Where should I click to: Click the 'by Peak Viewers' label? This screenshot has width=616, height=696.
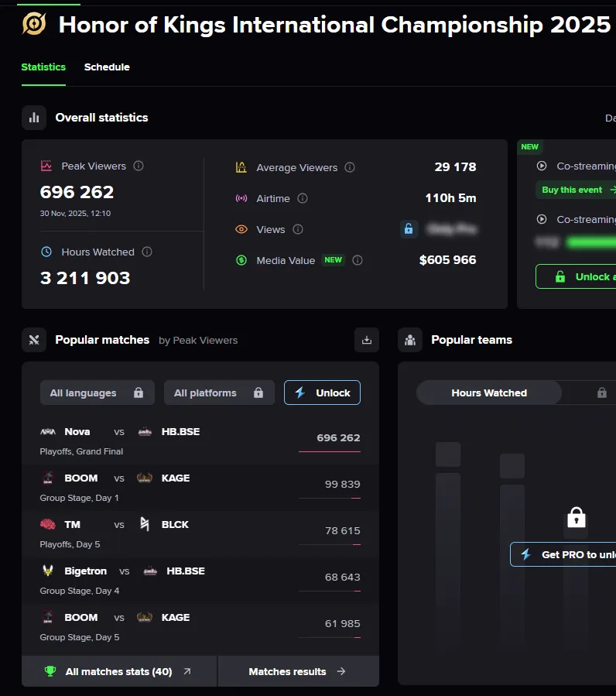(198, 341)
